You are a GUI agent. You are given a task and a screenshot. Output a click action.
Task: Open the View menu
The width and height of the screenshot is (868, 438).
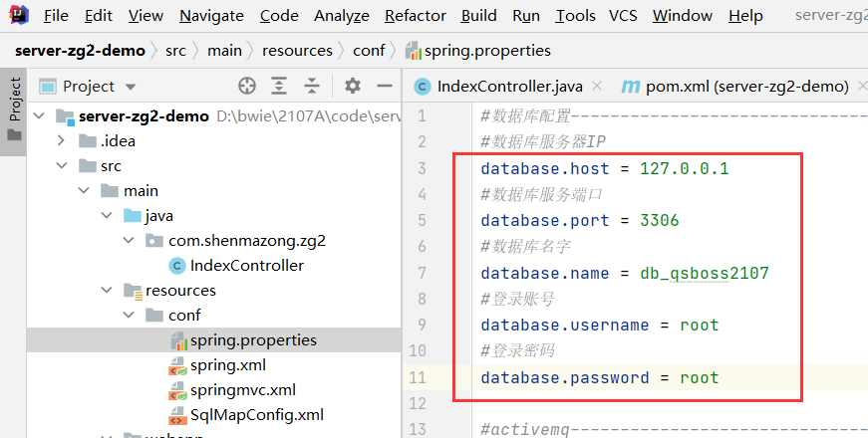(145, 16)
